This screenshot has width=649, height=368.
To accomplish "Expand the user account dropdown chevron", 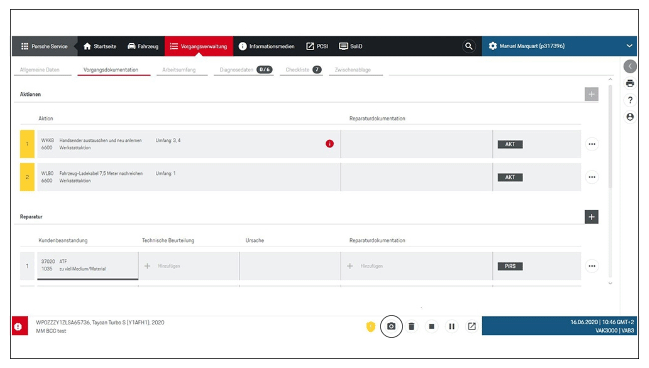I will 629,46.
